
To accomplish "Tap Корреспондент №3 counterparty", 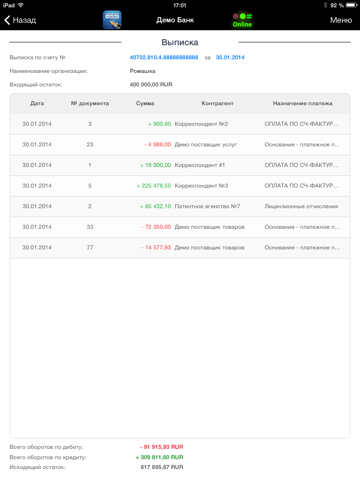I will tap(201, 186).
